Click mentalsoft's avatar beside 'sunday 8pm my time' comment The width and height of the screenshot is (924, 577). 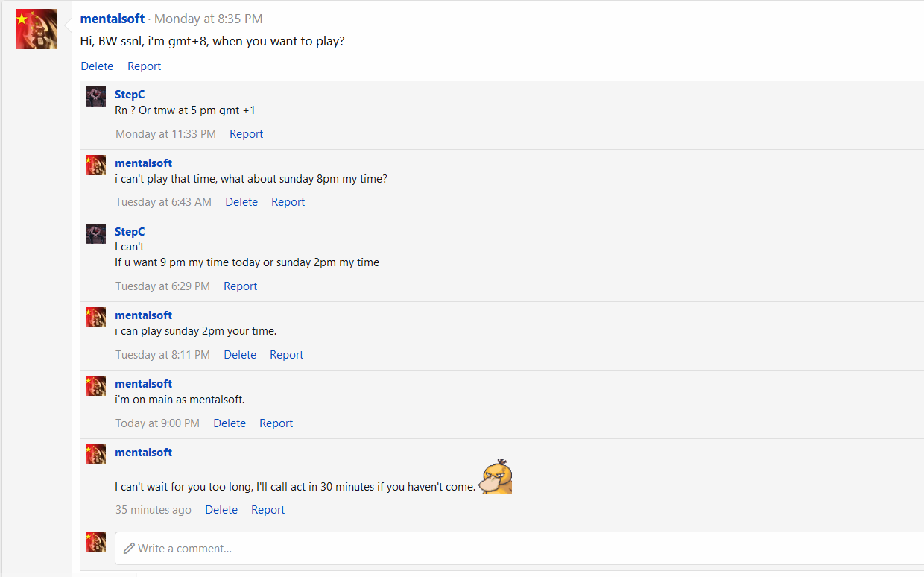95,165
